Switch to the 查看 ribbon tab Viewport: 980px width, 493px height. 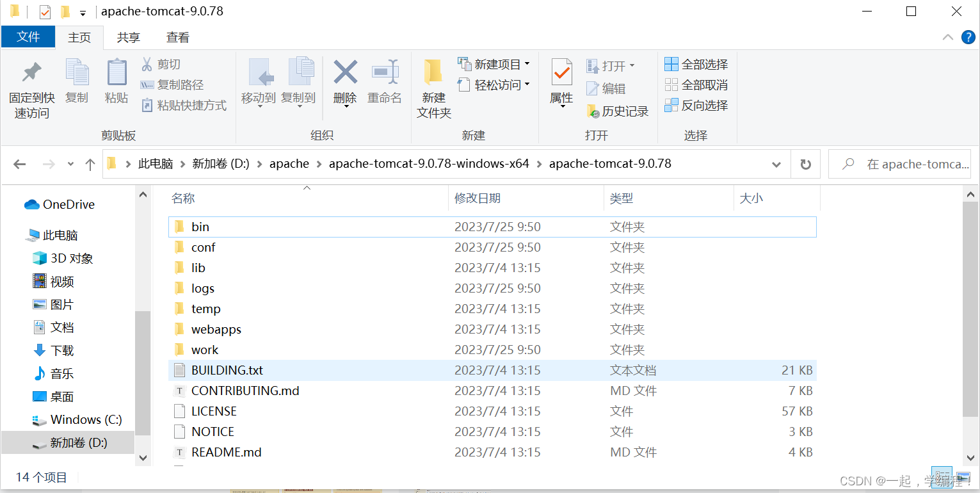coord(178,38)
